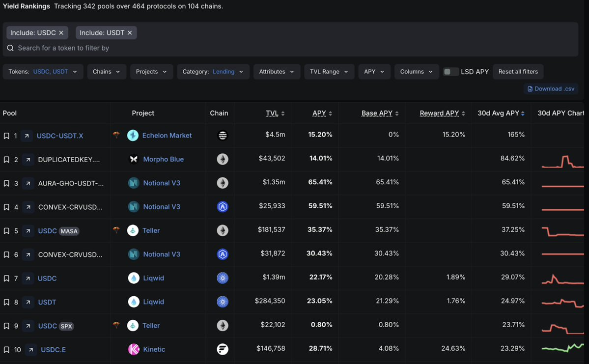Image resolution: width=589 pixels, height=364 pixels.
Task: Bookmark the DUPLICATEDKEY pool row
Action: 6,160
